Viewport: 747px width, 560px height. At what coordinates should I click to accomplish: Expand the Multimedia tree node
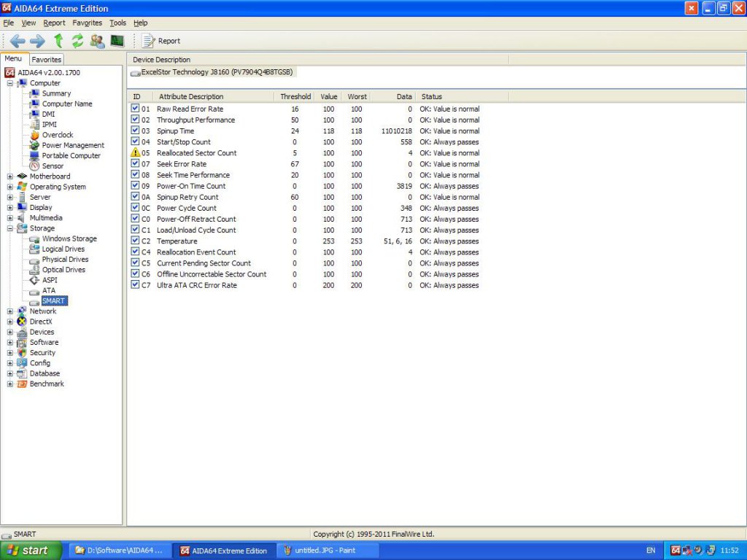tap(10, 218)
